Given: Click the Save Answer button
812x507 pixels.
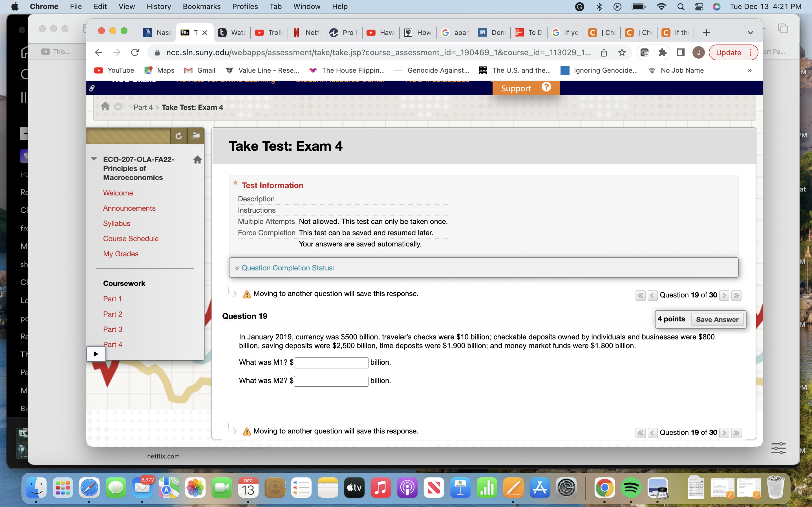Looking at the screenshot, I should point(717,319).
